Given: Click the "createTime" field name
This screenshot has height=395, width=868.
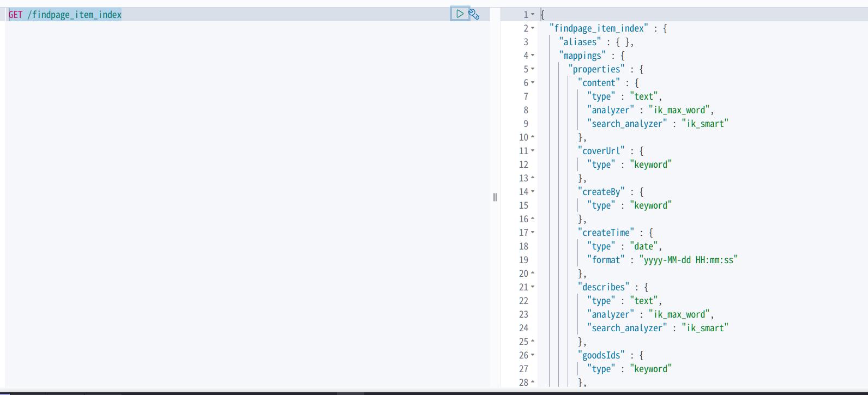Looking at the screenshot, I should [x=606, y=233].
